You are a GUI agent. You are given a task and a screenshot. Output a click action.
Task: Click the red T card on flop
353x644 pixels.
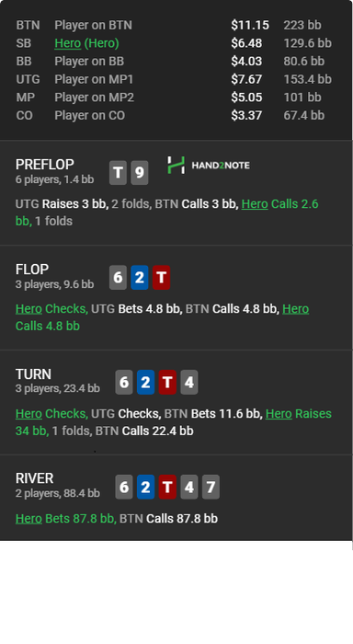(161, 278)
